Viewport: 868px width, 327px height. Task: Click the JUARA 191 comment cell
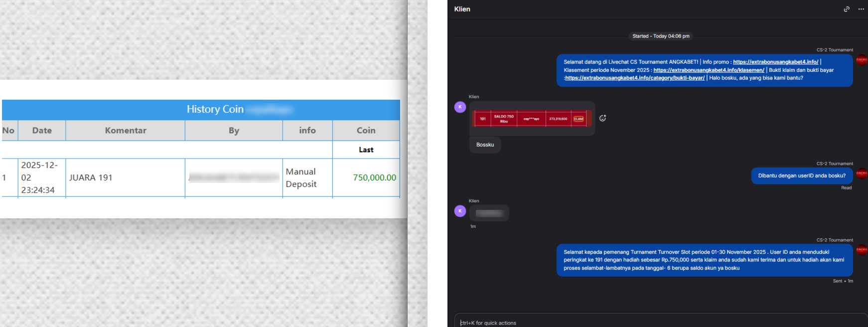pos(91,177)
